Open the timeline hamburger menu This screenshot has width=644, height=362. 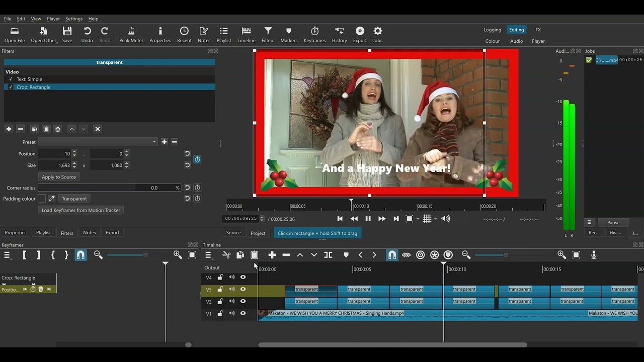[x=208, y=255]
